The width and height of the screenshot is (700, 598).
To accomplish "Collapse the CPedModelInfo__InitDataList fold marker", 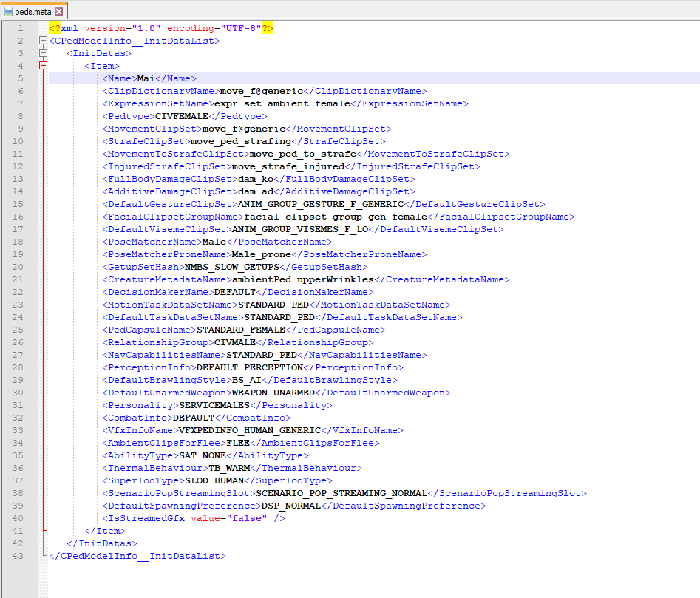I will 43,41.
